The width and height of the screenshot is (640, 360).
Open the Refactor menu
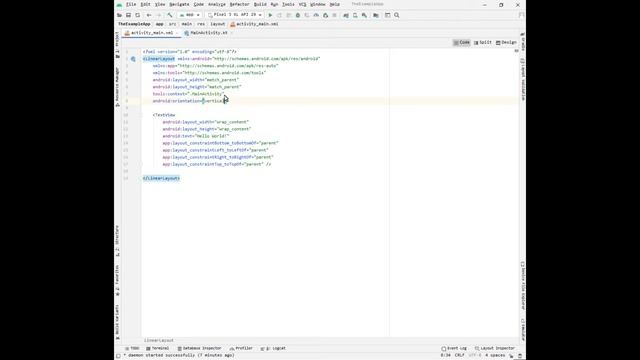[x=240, y=4]
